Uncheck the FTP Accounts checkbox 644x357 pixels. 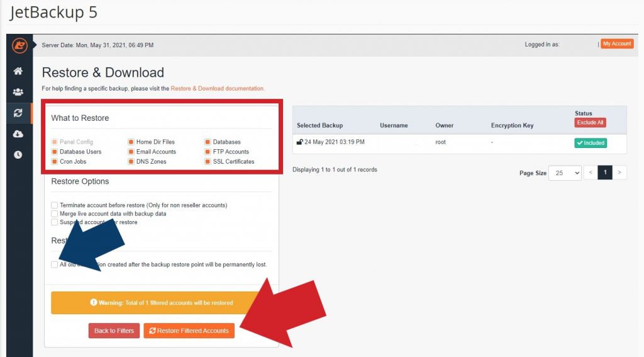[208, 152]
